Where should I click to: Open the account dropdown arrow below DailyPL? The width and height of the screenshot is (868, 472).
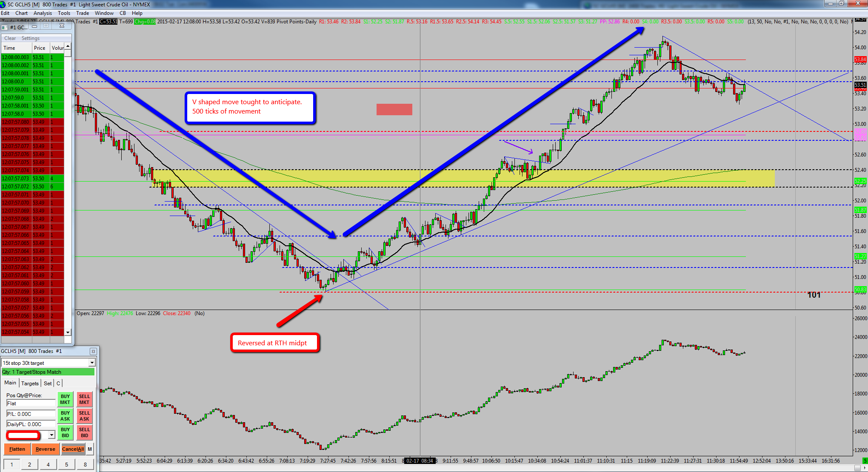[51, 435]
